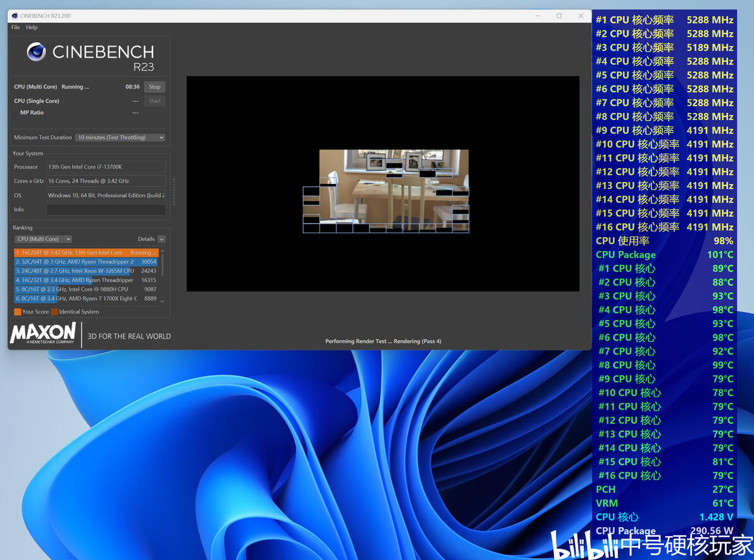The image size is (754, 560).
Task: Open the CPU (Multi Core) ranking dropdown
Action: [x=43, y=239]
